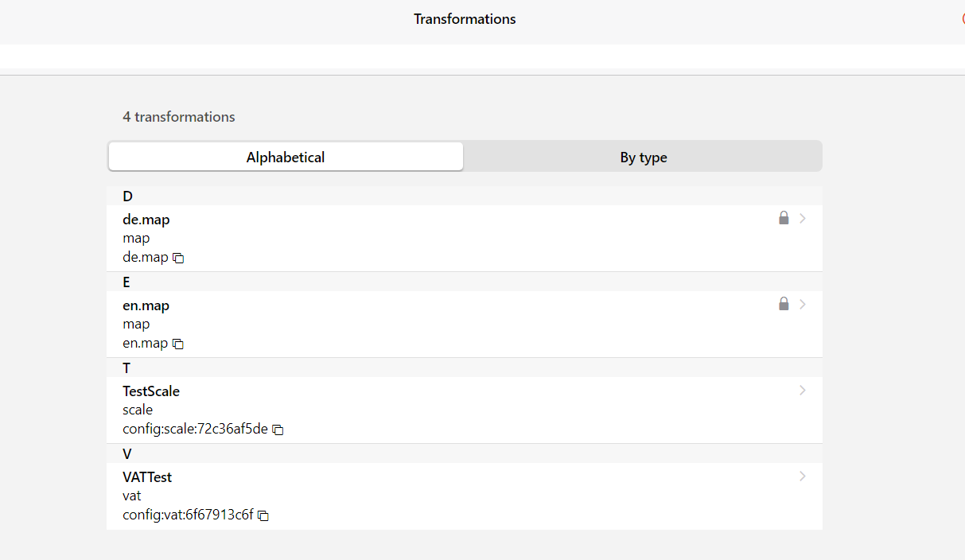Click the lock icon on de.map row
Viewport: 965px width, 560px height.
784,218
